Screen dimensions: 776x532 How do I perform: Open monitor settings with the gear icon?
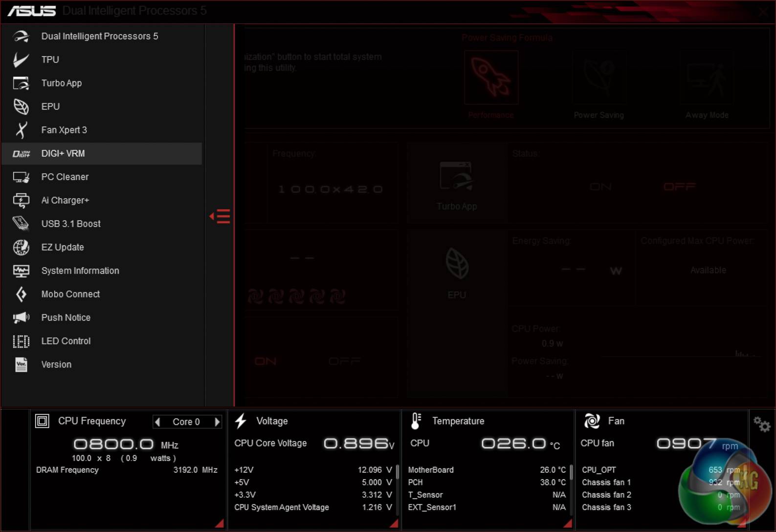pos(761,424)
